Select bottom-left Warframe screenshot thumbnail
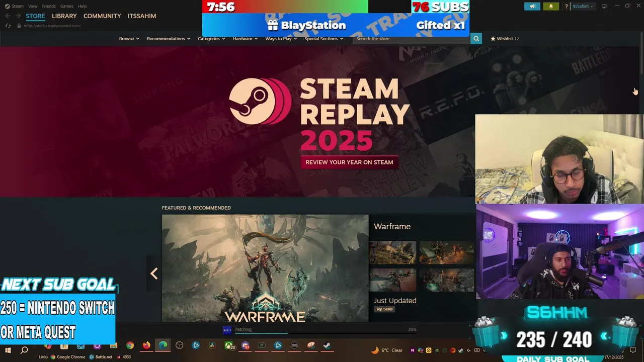The image size is (644, 362). (392, 280)
